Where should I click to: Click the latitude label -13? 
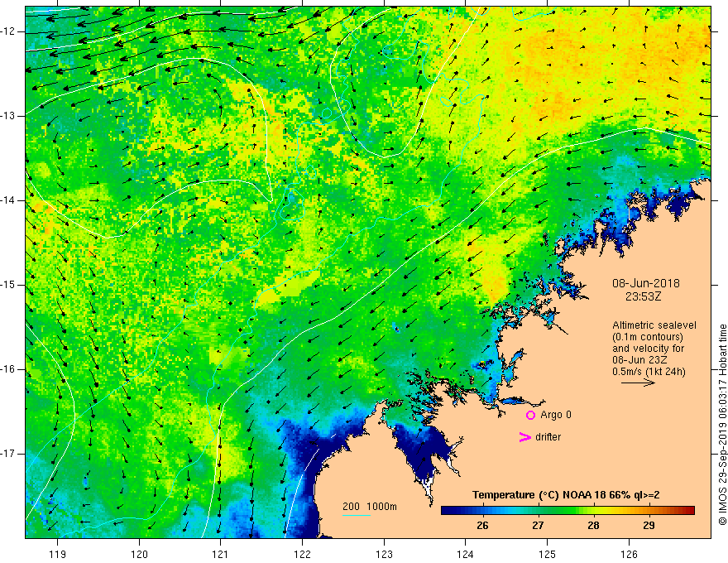click(8, 116)
